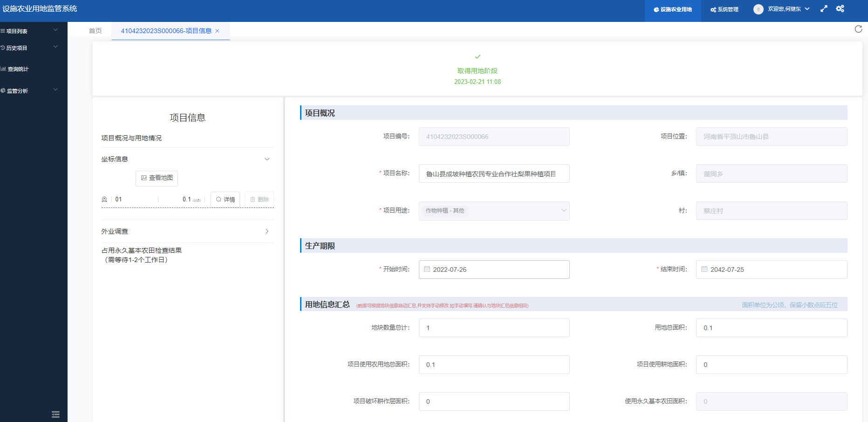
Task: Click the 生产期限 section heading
Action: click(x=320, y=246)
